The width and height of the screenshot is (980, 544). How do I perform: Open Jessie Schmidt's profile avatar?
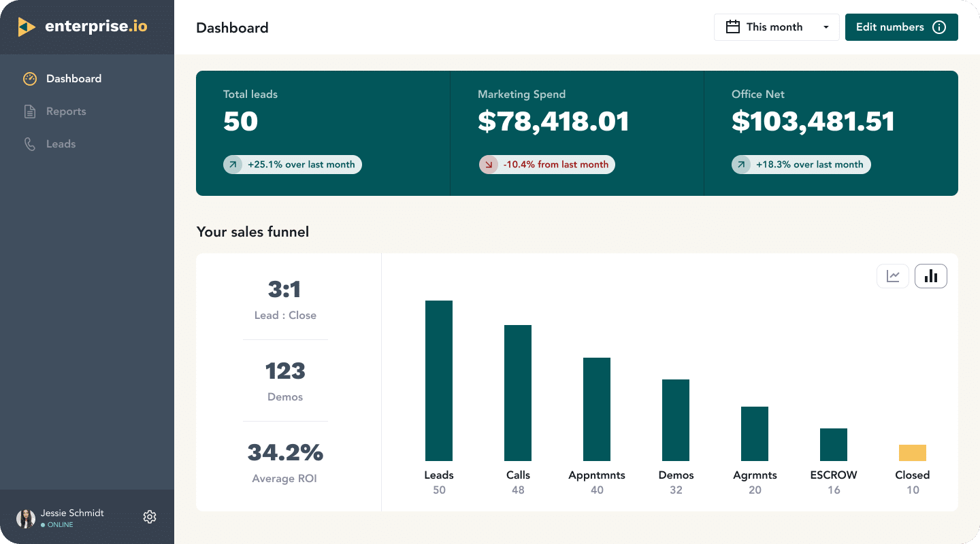(x=25, y=517)
